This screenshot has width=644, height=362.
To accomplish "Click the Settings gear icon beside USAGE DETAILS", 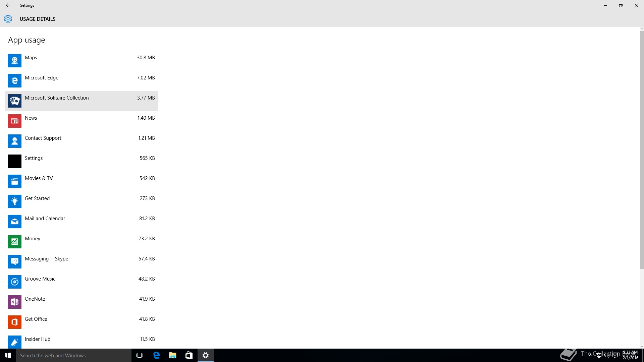I will coord(8,19).
